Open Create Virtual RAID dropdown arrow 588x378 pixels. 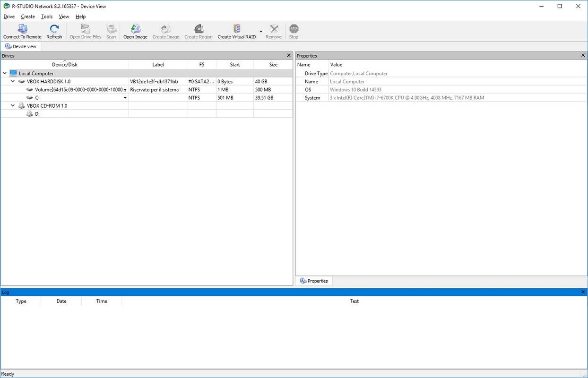pos(261,32)
